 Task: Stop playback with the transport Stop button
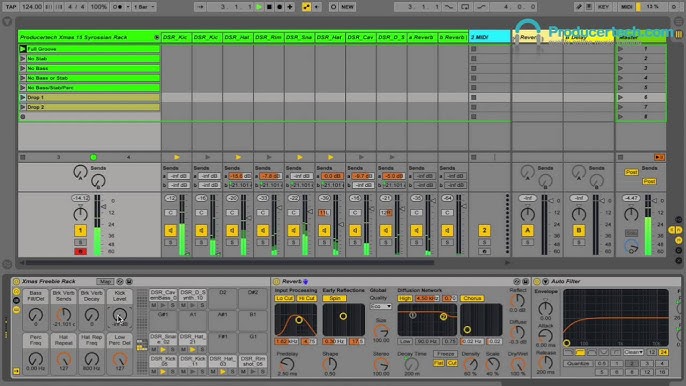click(x=269, y=7)
